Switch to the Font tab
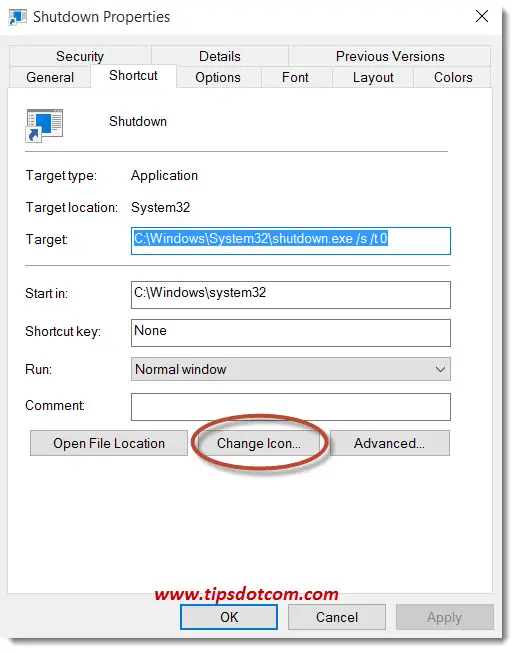Screen dimensions: 517x653 tap(295, 77)
